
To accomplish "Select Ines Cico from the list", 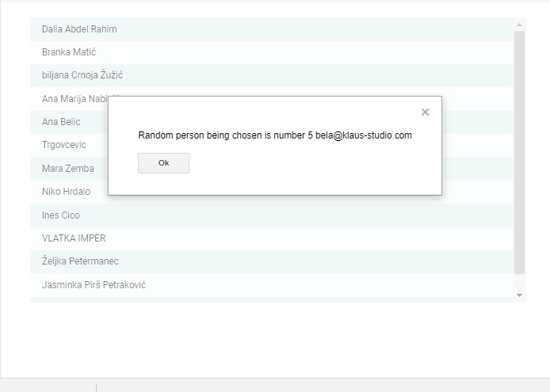I will click(61, 215).
